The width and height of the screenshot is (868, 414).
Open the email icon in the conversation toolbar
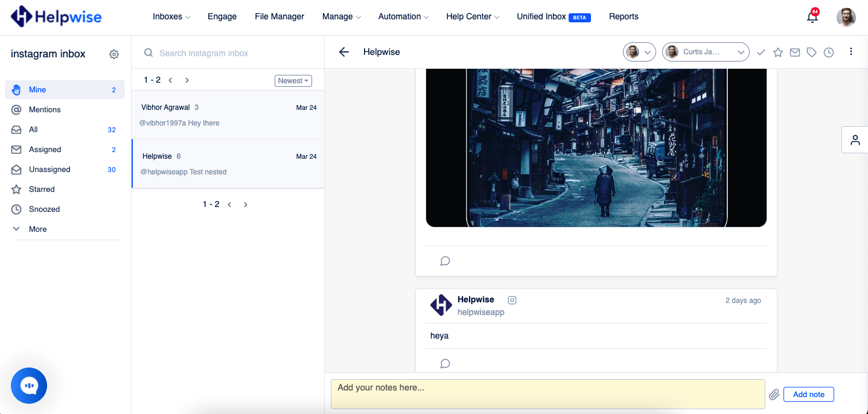pos(794,52)
